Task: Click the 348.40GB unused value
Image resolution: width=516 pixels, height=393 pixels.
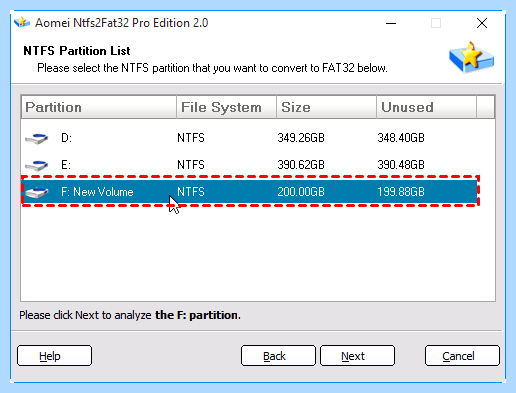Action: tap(401, 138)
